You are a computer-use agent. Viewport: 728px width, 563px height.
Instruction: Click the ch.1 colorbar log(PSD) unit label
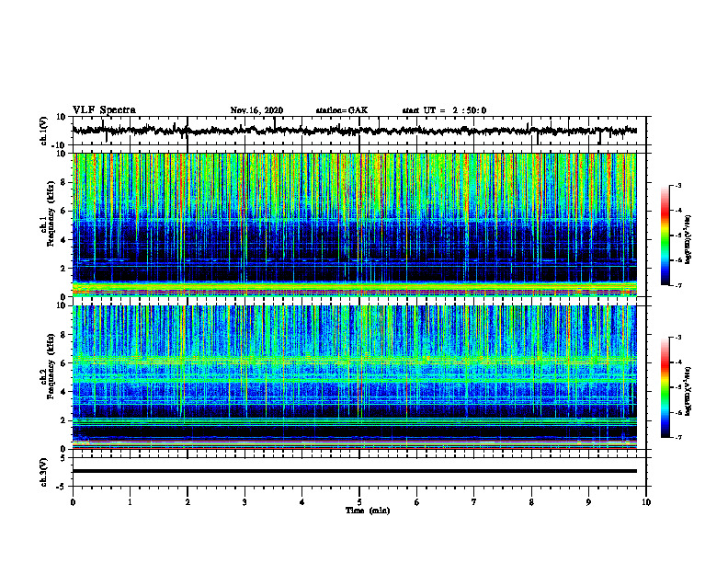[x=688, y=239]
